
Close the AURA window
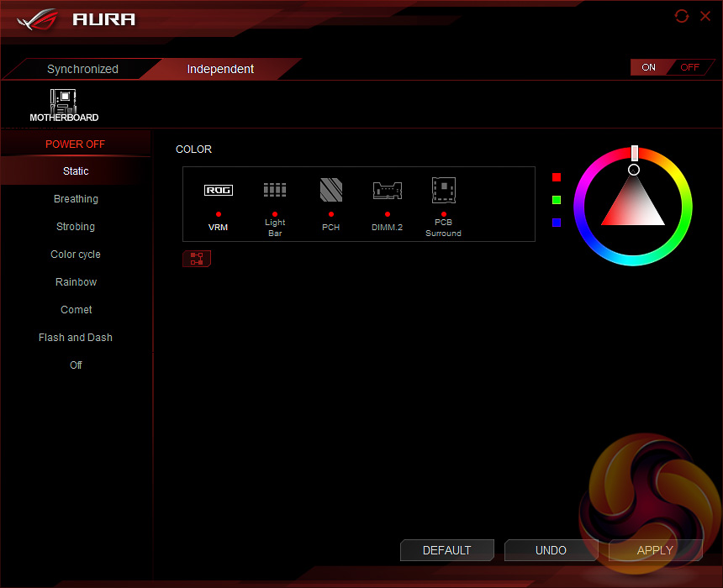(x=705, y=16)
